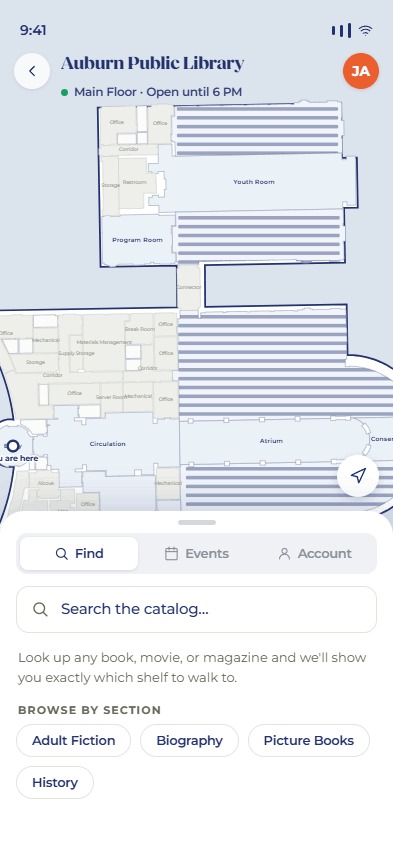Tap the Alcove label on the map

pyautogui.click(x=46, y=483)
